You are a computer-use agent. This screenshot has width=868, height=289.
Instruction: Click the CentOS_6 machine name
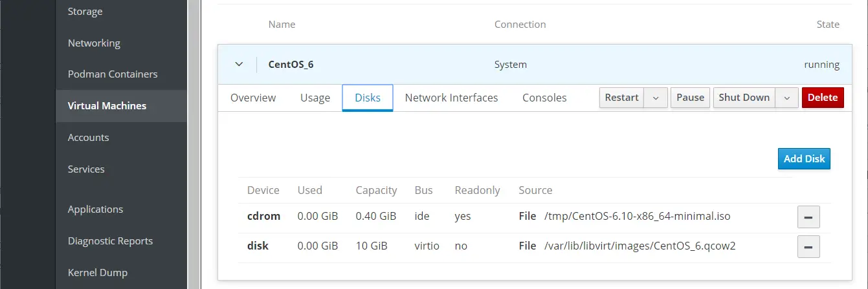point(291,65)
